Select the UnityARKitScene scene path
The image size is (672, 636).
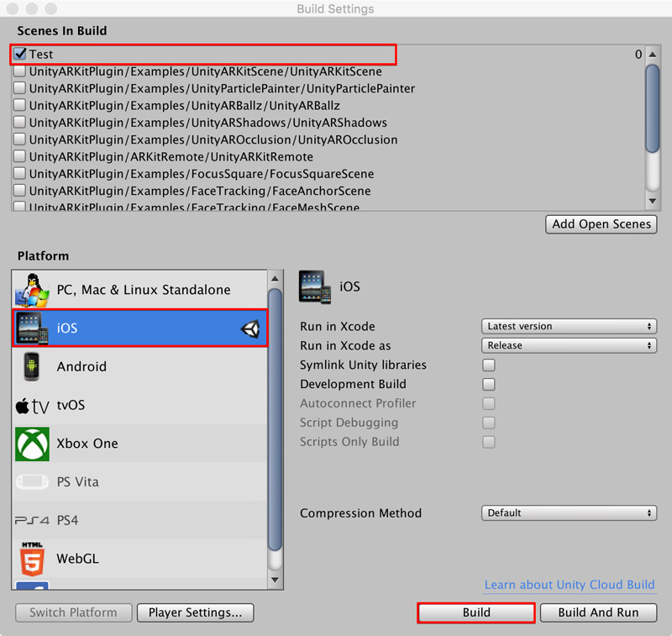click(x=205, y=71)
